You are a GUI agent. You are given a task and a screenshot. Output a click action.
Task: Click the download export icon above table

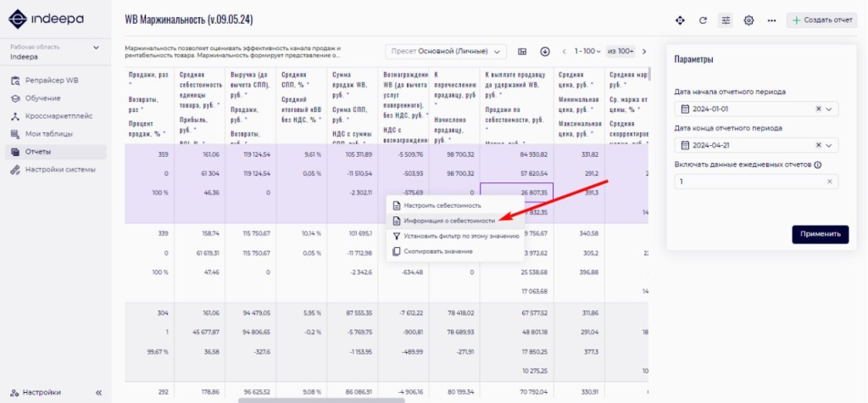(545, 52)
